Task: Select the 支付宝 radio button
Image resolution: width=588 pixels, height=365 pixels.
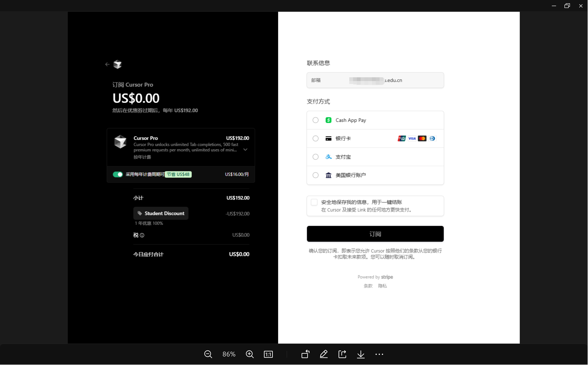Action: (x=315, y=157)
